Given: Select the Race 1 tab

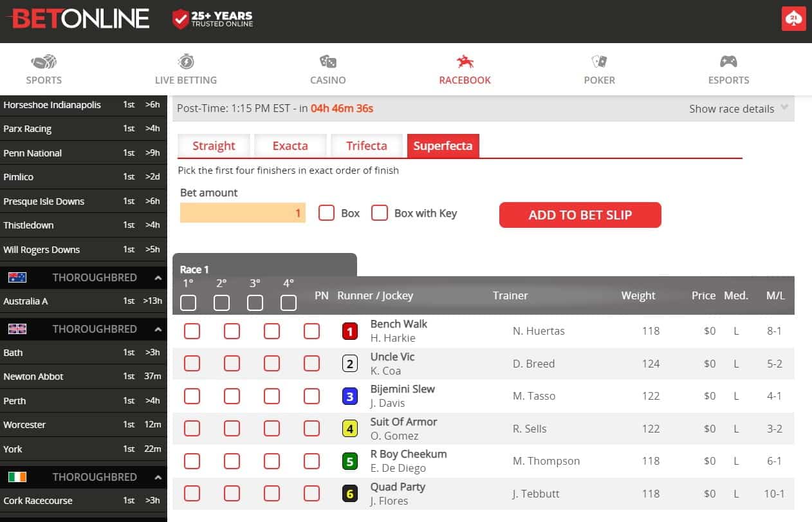Looking at the screenshot, I should [x=264, y=265].
